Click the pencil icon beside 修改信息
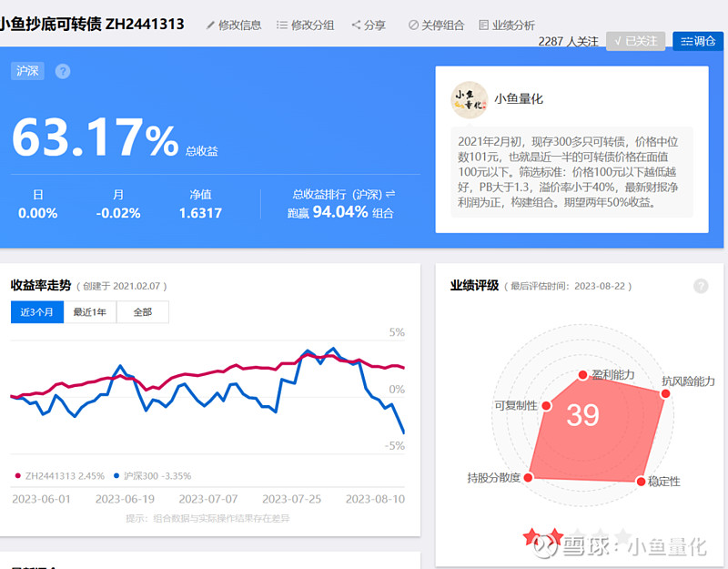The width and height of the screenshot is (728, 569). click(x=211, y=25)
